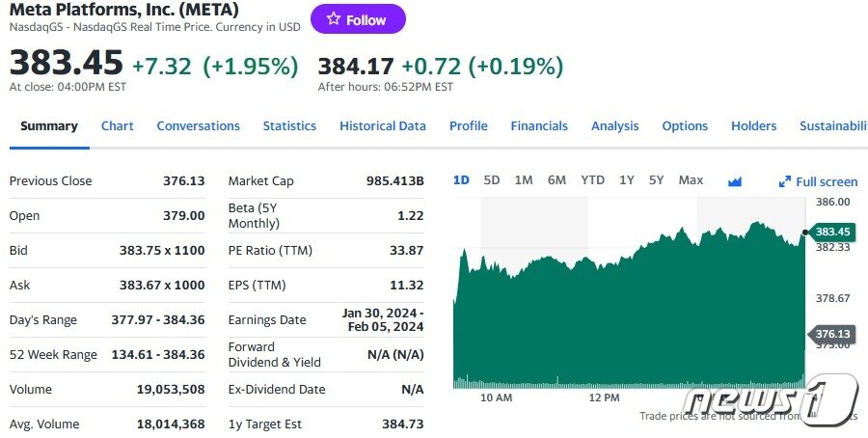Go to the Statistics tab
868x438 pixels.
tap(289, 126)
